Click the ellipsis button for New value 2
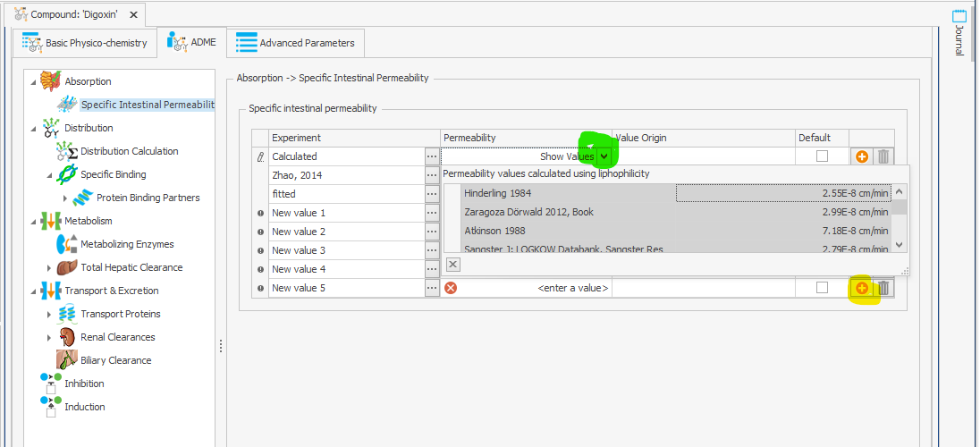This screenshot has height=447, width=980. [432, 232]
